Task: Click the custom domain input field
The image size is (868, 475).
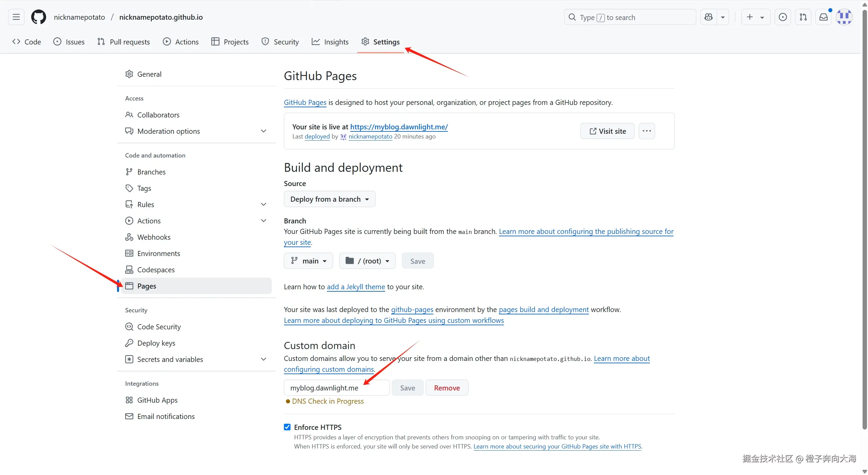Action: 336,388
